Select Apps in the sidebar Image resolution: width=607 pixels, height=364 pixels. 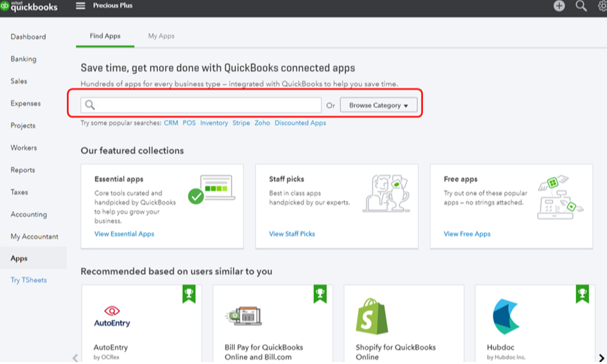point(33,258)
